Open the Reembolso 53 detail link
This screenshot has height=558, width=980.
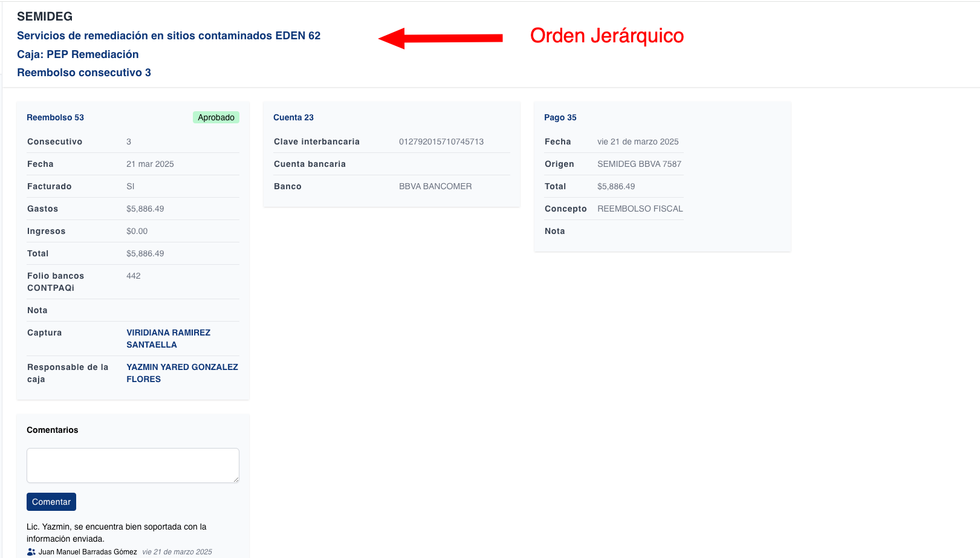point(55,117)
